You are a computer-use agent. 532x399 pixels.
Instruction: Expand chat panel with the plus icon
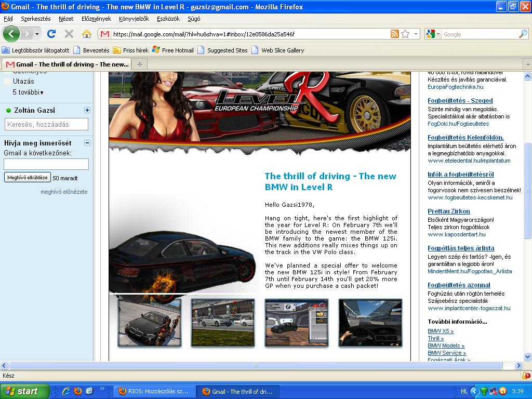coord(87,110)
